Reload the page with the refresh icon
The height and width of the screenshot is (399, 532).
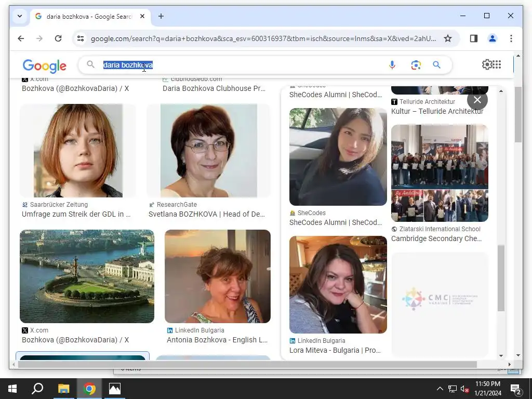click(58, 38)
